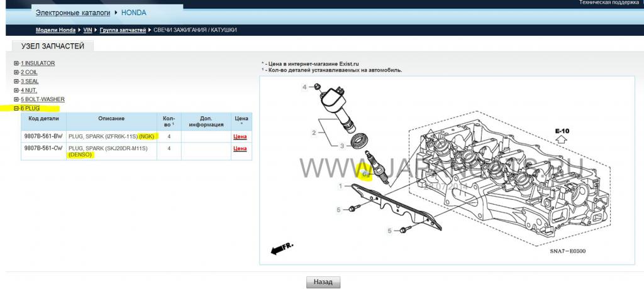Click the ignition coil callout 2 in diagram
This screenshot has height=289, width=644.
pyautogui.click(x=313, y=133)
